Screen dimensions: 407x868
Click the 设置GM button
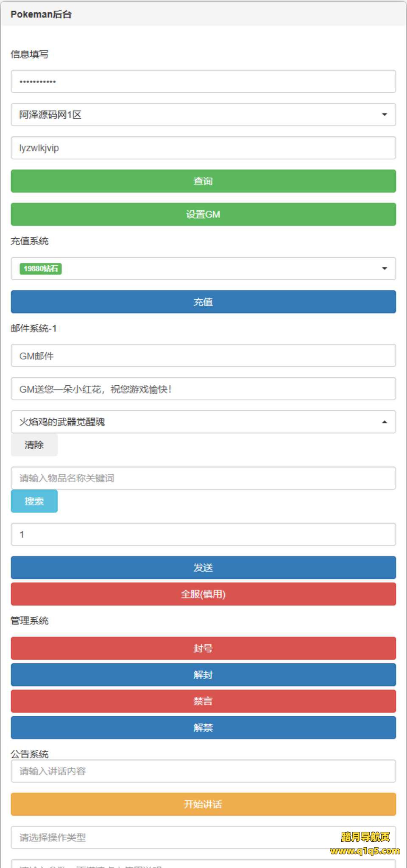pos(203,214)
